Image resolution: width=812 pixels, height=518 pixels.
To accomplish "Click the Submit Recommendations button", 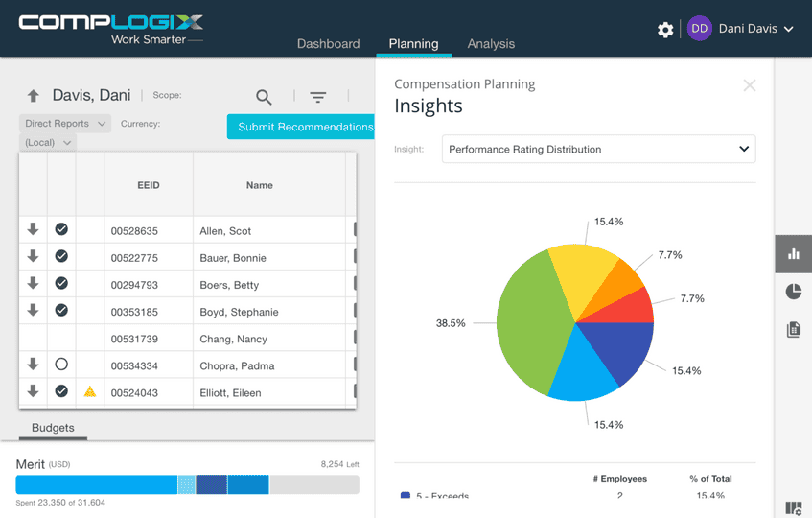I will click(x=303, y=127).
